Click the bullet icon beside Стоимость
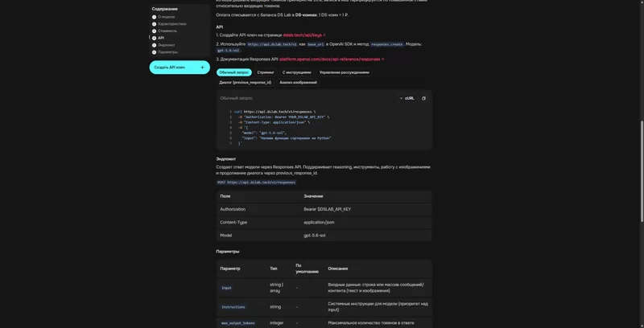Viewport: 644px width, 328px height. pos(154,31)
